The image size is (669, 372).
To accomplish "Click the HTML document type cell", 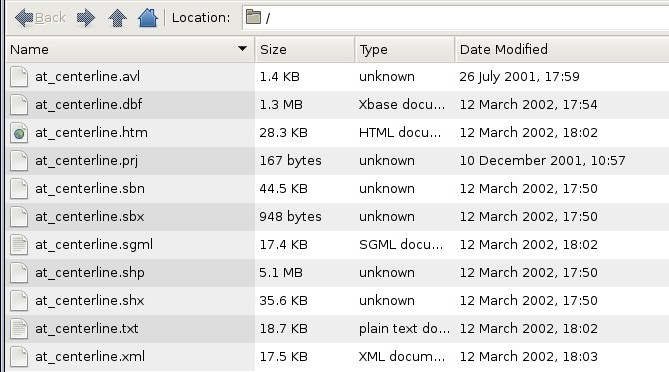I will click(x=400, y=133).
